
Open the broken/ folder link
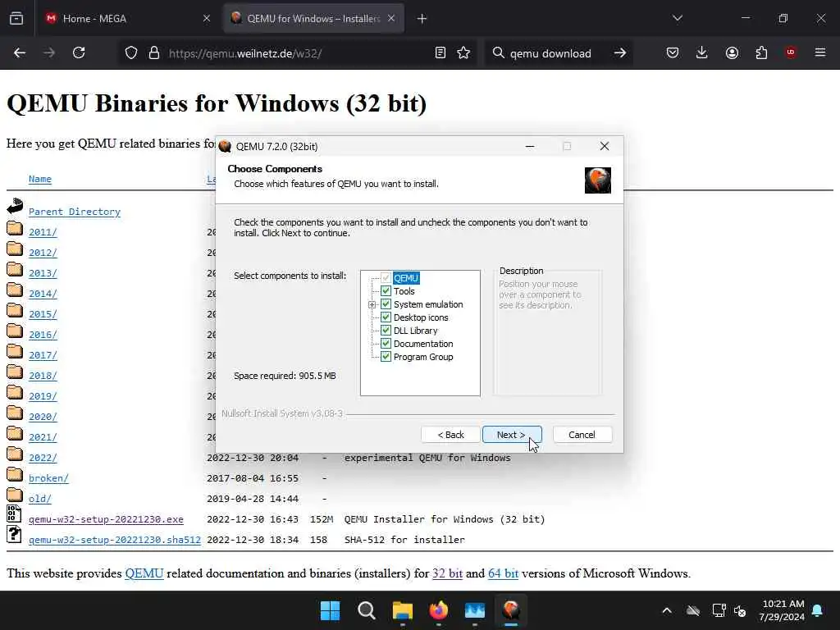click(48, 478)
